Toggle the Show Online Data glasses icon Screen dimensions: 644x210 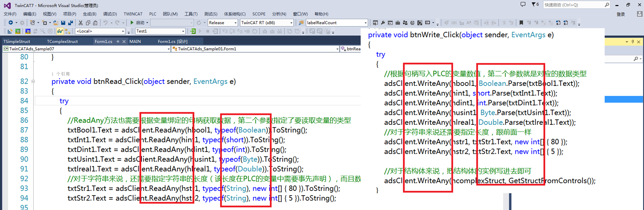point(60,31)
